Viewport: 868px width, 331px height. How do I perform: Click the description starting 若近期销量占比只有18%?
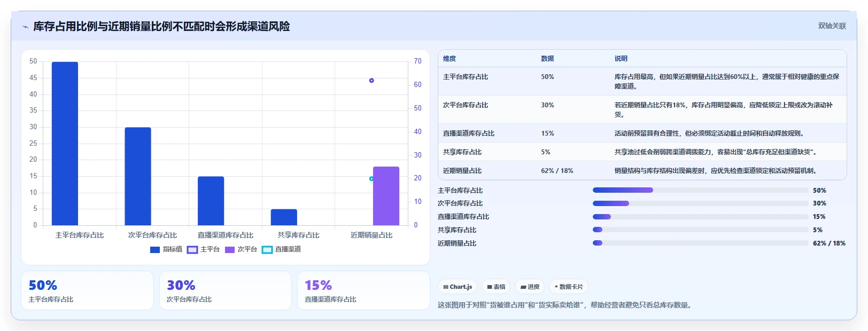tap(724, 109)
